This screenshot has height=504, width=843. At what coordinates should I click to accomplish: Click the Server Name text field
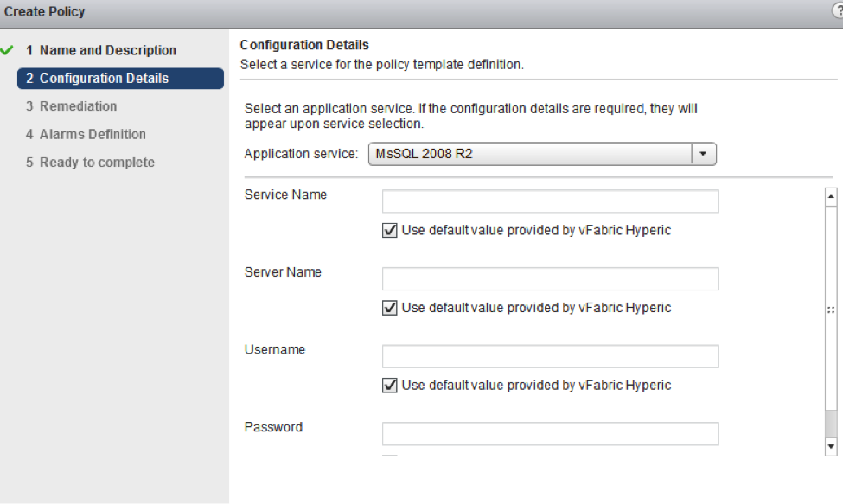tap(551, 279)
